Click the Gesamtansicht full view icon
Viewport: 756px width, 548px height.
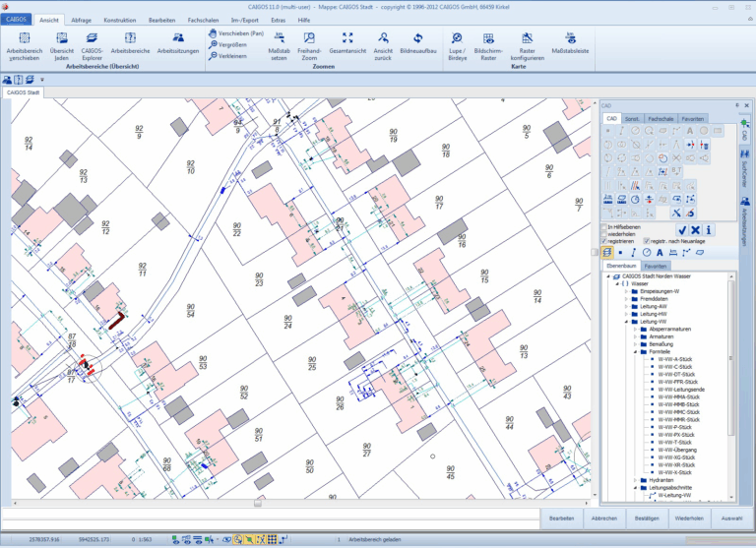coord(346,38)
